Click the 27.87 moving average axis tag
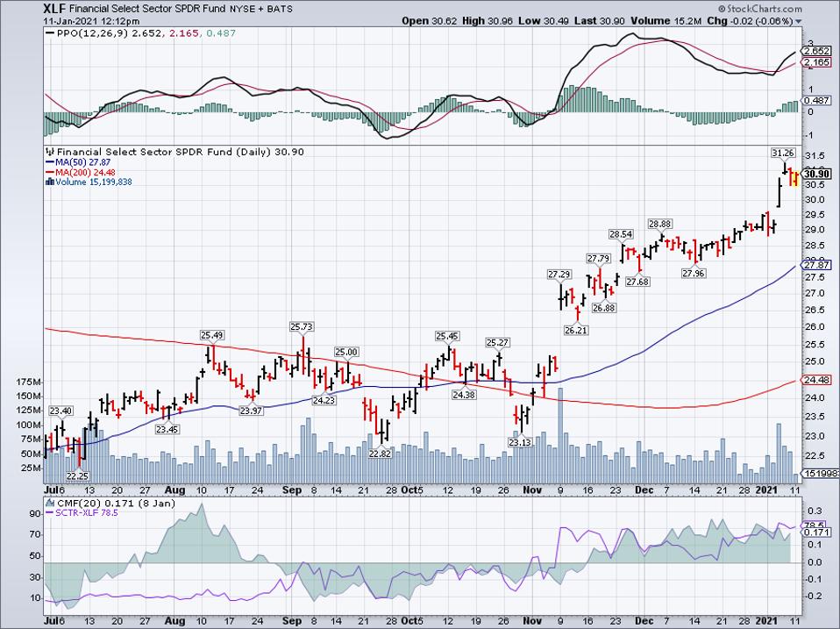The height and width of the screenshot is (629, 840). point(816,265)
